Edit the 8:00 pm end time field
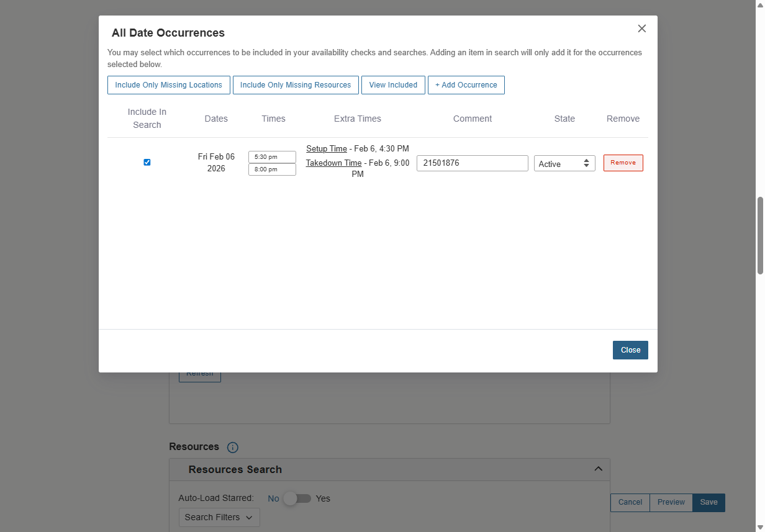 click(x=272, y=169)
